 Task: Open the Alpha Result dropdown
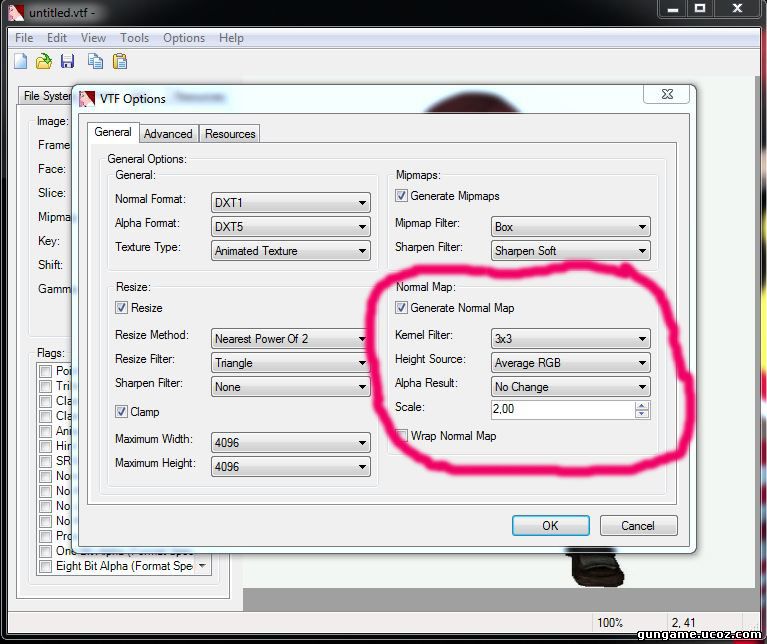click(x=570, y=386)
